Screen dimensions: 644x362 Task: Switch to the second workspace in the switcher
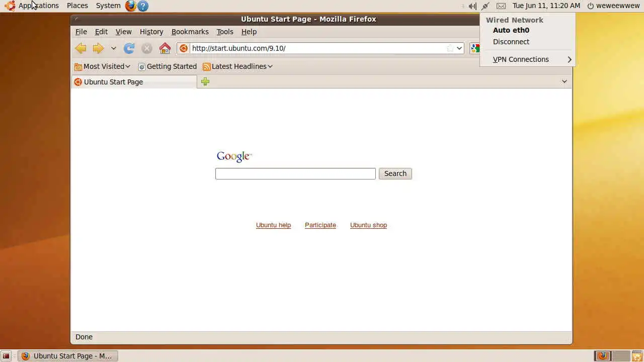coord(620,356)
